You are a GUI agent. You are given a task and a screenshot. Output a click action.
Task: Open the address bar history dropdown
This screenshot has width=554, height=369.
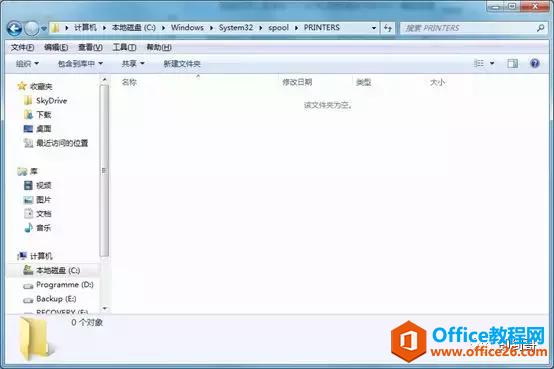point(374,28)
